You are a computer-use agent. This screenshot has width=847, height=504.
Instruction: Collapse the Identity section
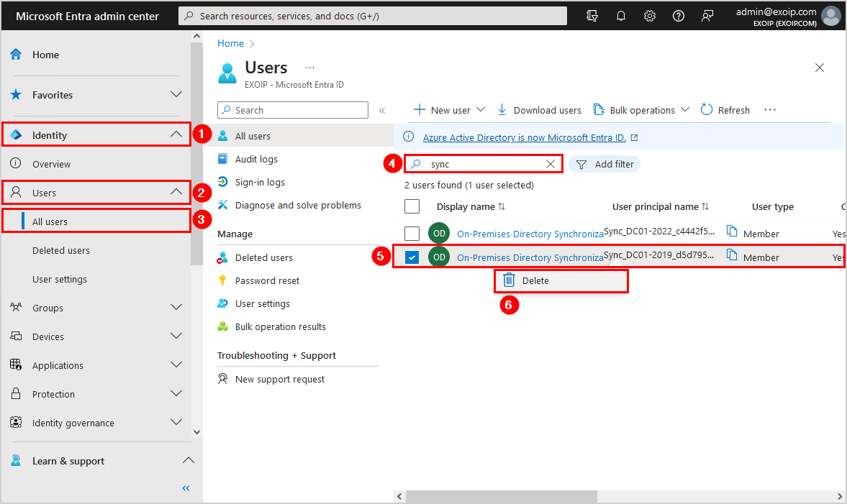click(x=176, y=134)
